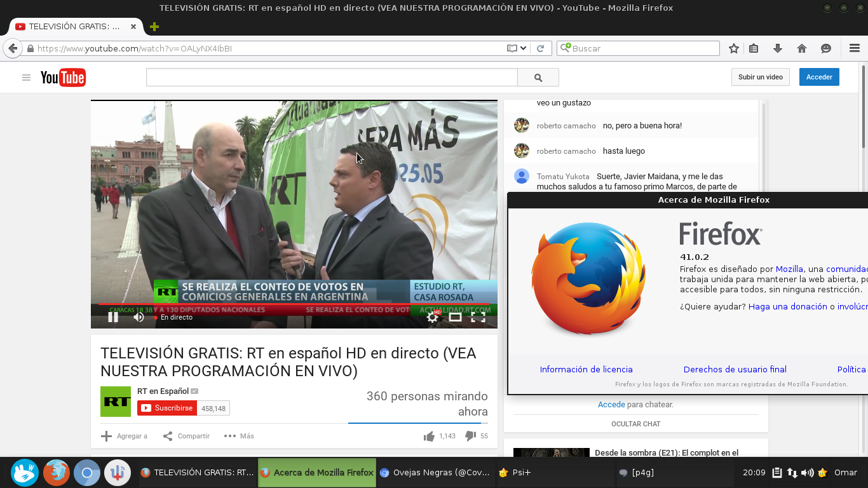Show bookmarks list icon
The image size is (868, 488).
(754, 48)
